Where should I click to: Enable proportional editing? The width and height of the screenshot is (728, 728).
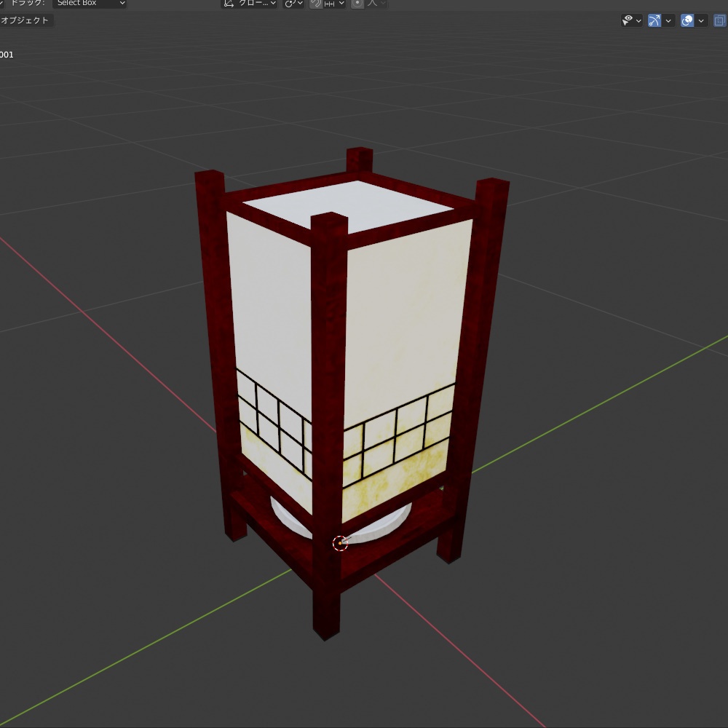(358, 4)
